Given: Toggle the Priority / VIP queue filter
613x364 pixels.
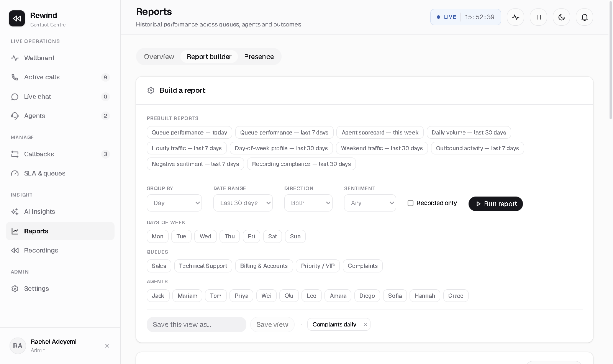Looking at the screenshot, I should 318,266.
